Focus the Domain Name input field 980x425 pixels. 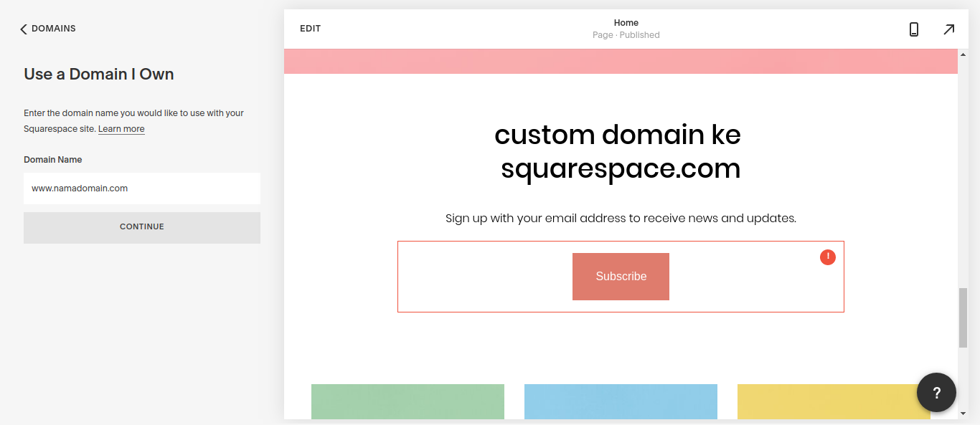(x=142, y=188)
